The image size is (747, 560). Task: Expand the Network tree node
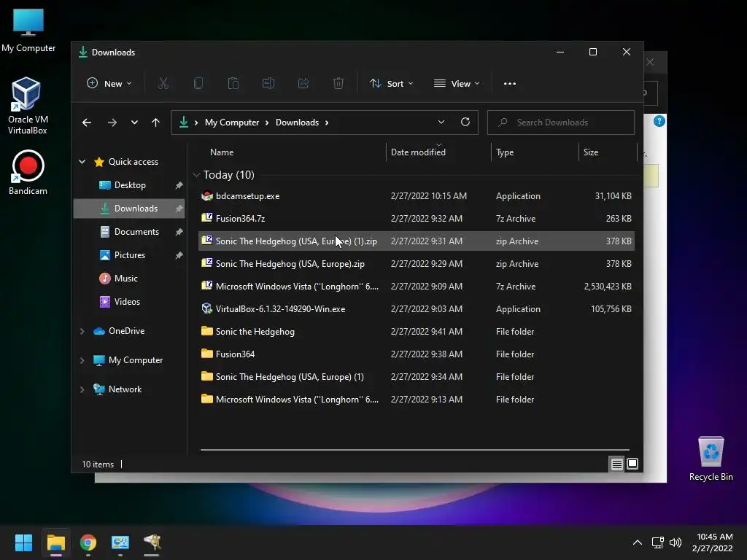pos(82,389)
